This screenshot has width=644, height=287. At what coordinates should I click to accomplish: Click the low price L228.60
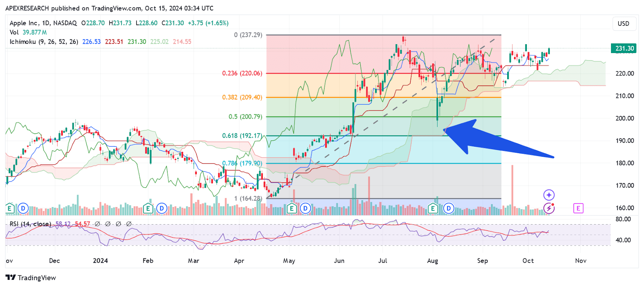(147, 23)
